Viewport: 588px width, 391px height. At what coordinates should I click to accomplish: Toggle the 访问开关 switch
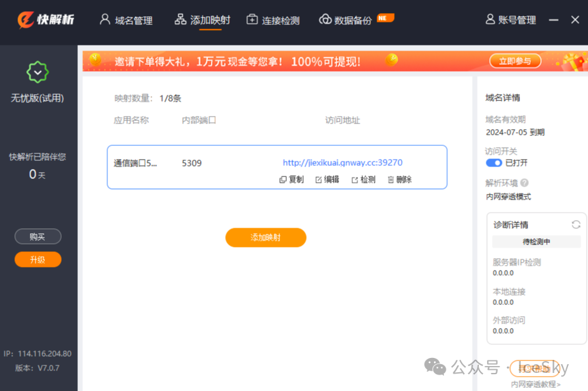tap(494, 163)
